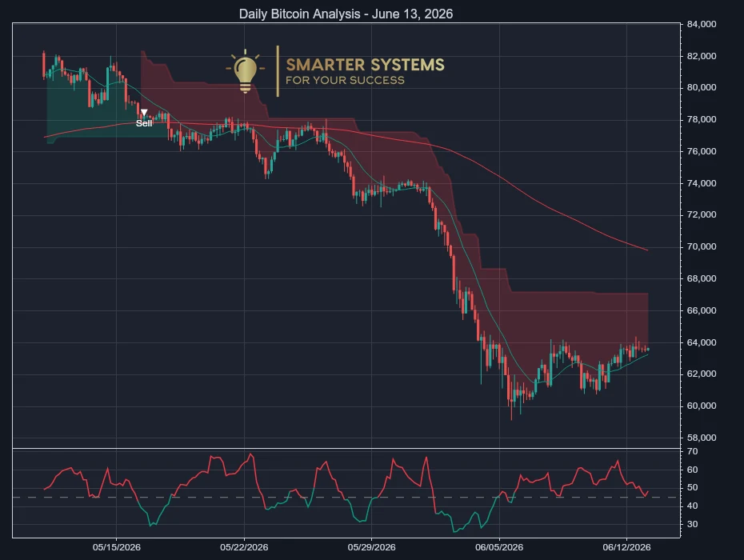Click the 06/05/2026 date label
The image size is (744, 560).
499,547
